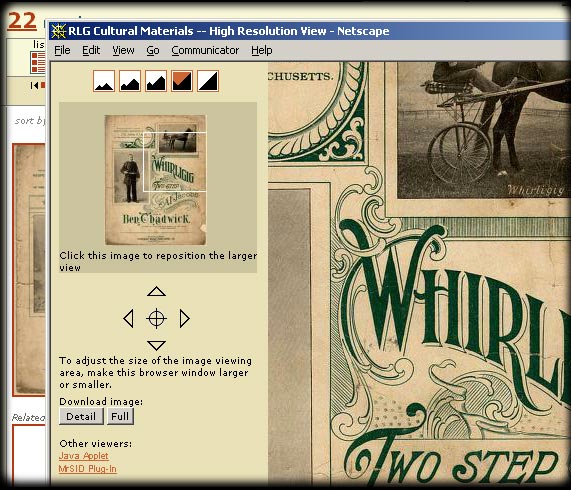Open the Help menu
571x490 pixels.
point(261,50)
